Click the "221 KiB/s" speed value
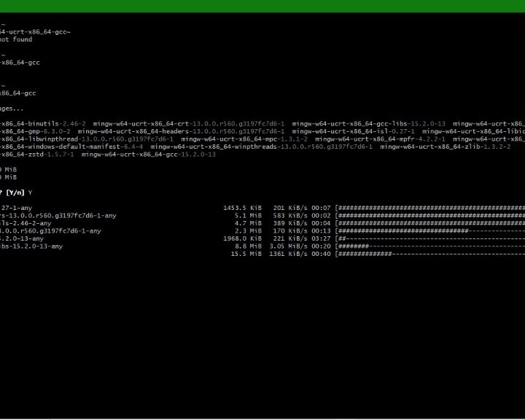The height and width of the screenshot is (420, 525). 290,239
